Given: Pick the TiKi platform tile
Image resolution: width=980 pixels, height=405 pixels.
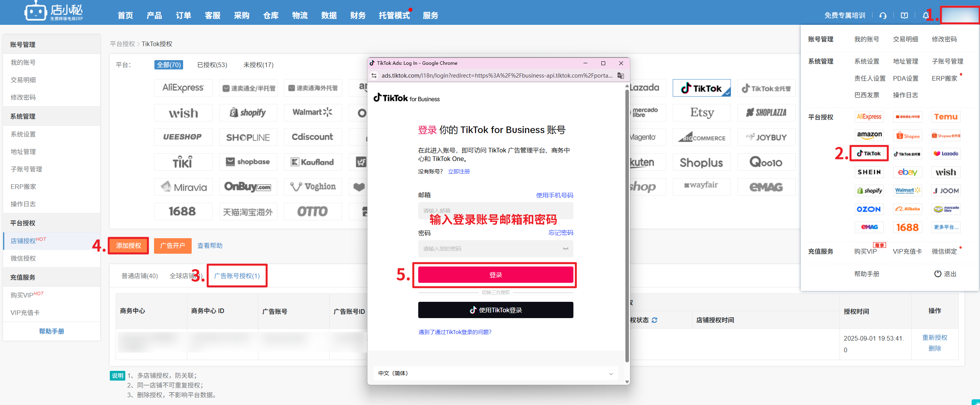Looking at the screenshot, I should pyautogui.click(x=183, y=162).
